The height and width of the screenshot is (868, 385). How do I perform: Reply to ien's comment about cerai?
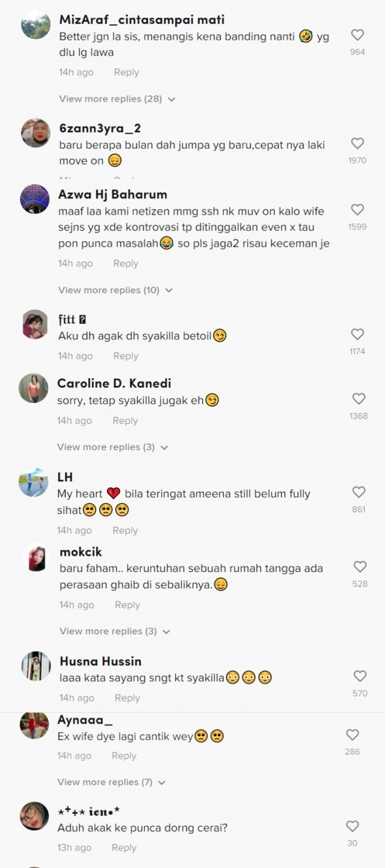(124, 848)
